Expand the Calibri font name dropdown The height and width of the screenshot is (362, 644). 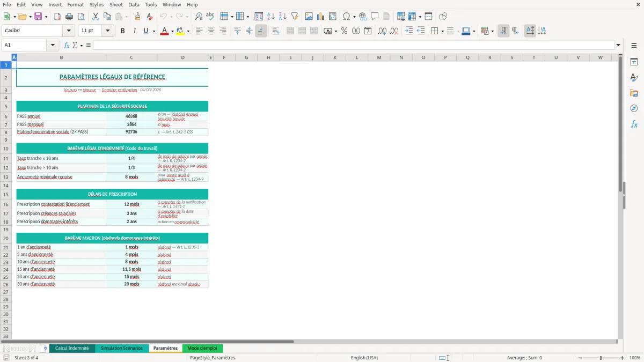pyautogui.click(x=68, y=31)
